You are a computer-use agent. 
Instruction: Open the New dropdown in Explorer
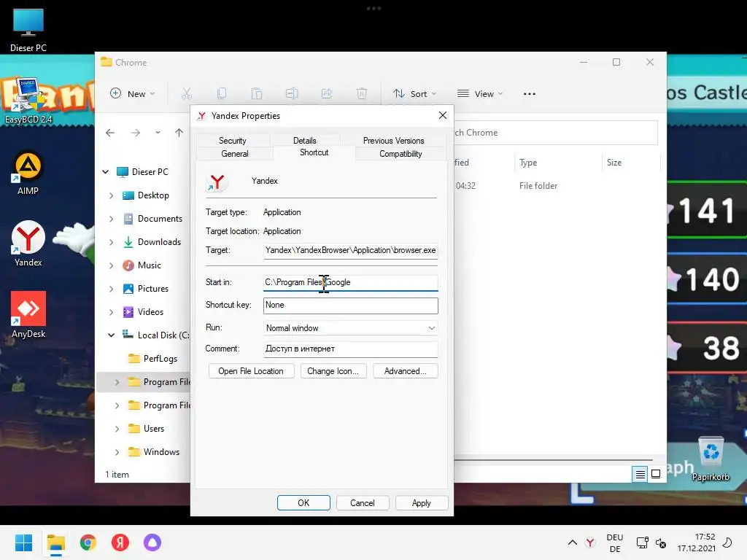(133, 94)
